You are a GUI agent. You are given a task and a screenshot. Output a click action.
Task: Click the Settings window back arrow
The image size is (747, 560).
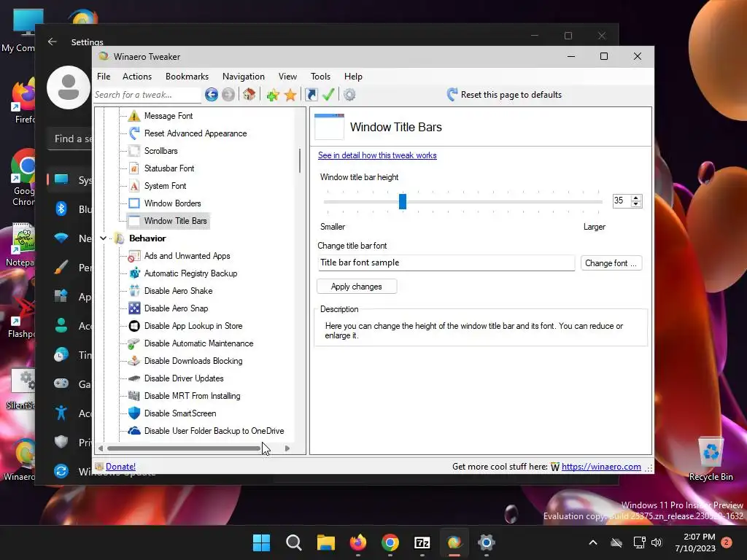click(x=53, y=42)
